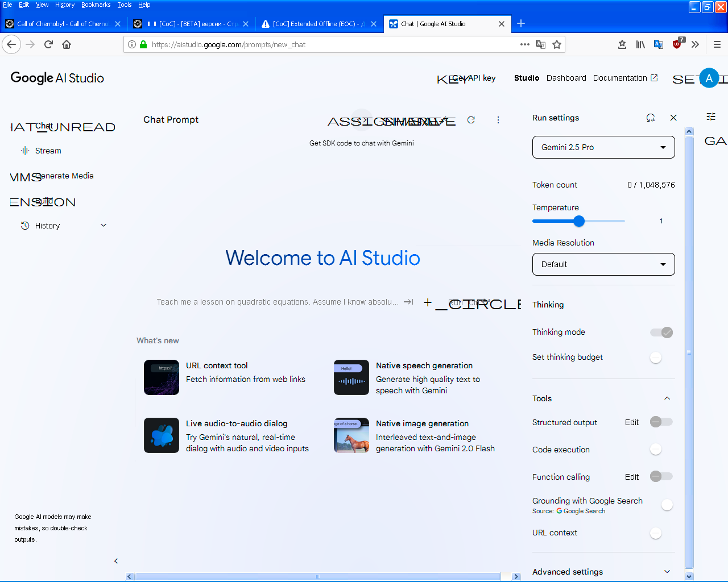The height and width of the screenshot is (582, 728).
Task: Collapse the left sidebar with the arrow
Action: tap(116, 561)
